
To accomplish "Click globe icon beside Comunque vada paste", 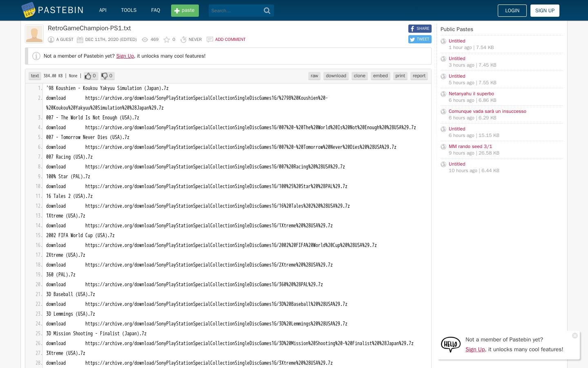I will (443, 112).
